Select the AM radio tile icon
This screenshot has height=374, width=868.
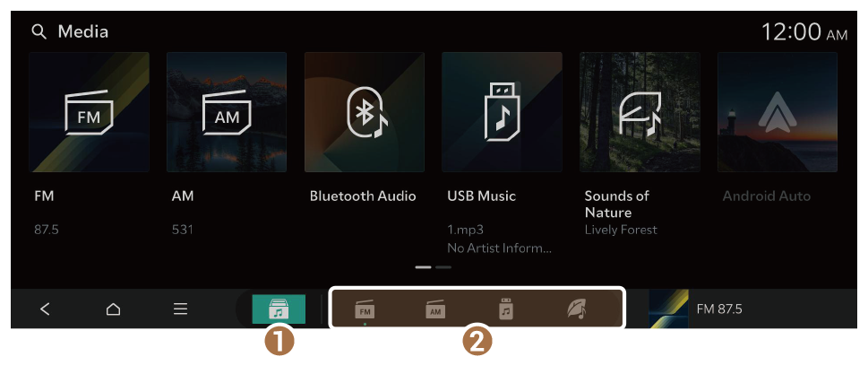click(227, 112)
